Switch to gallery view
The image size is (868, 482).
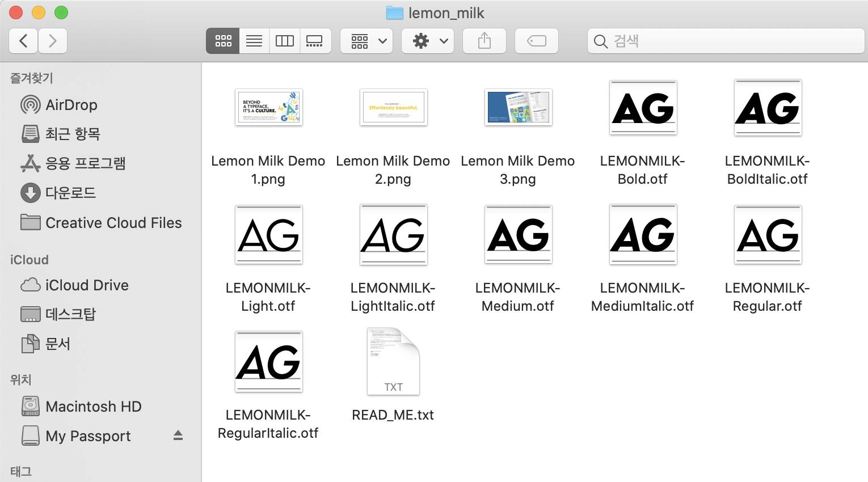pos(314,41)
